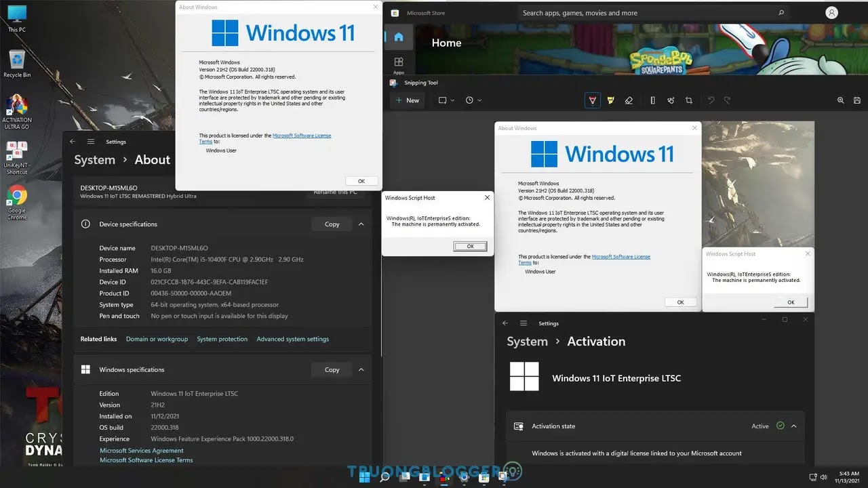Open the clock showing 5:43 AM

[x=849, y=477]
